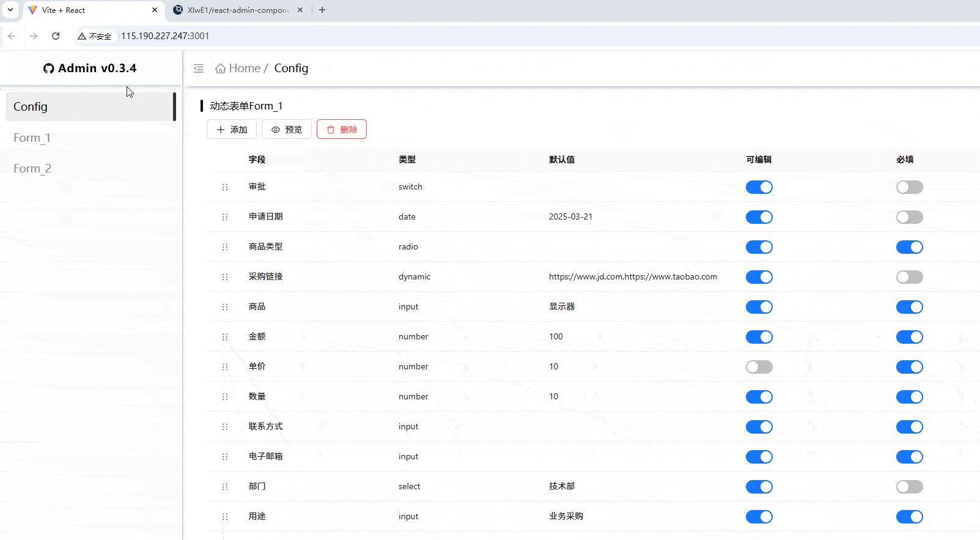Click the 显示器 default value cell
Image resolution: width=980 pixels, height=540 pixels.
coord(562,306)
